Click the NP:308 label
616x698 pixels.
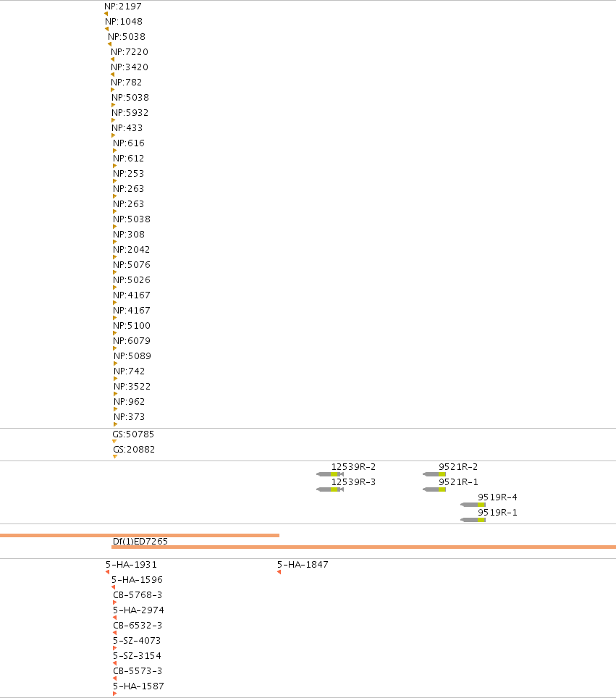(x=129, y=234)
